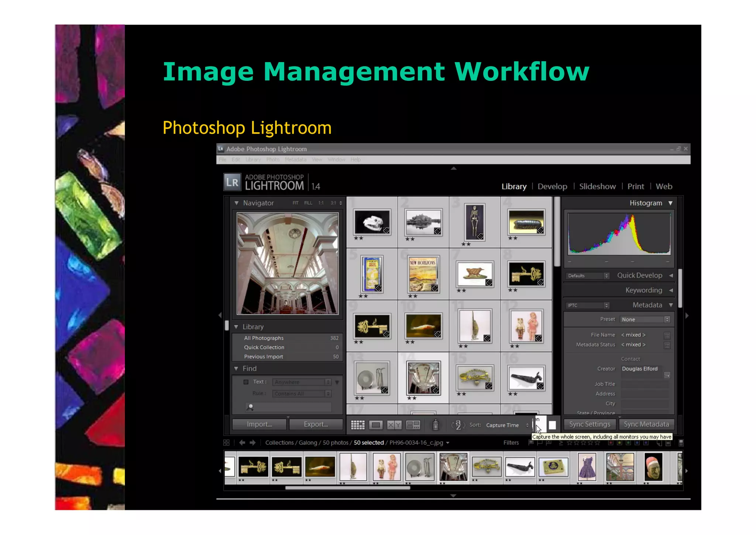
Task: Expand the Quick Develop panel
Action: (x=671, y=275)
